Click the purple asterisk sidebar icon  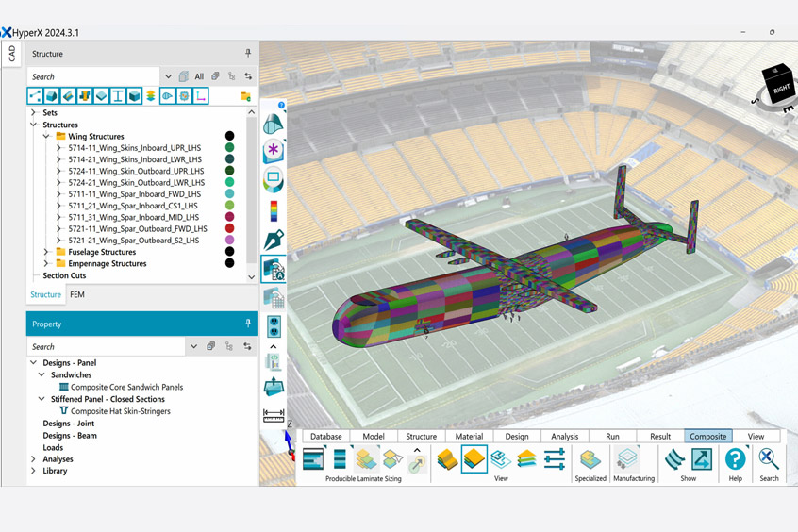(x=274, y=150)
